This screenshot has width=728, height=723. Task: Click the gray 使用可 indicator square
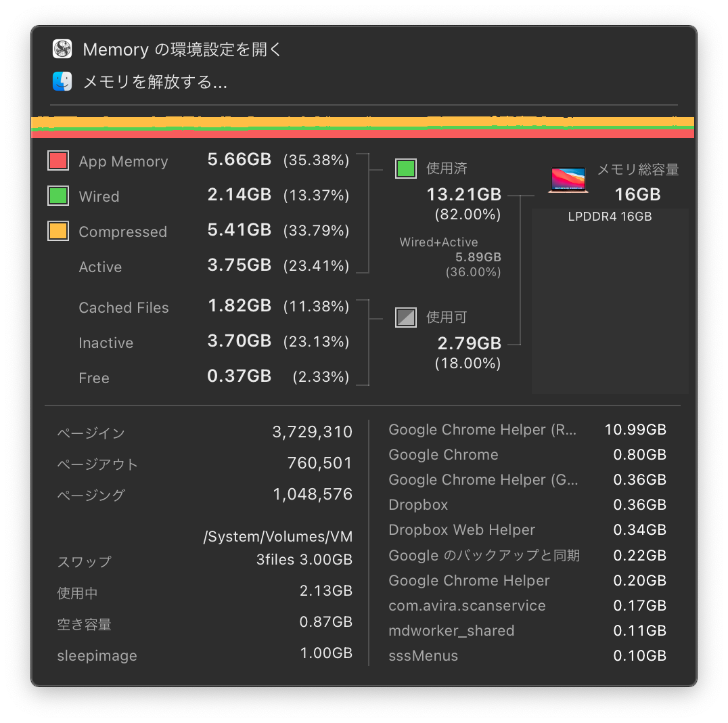click(406, 317)
